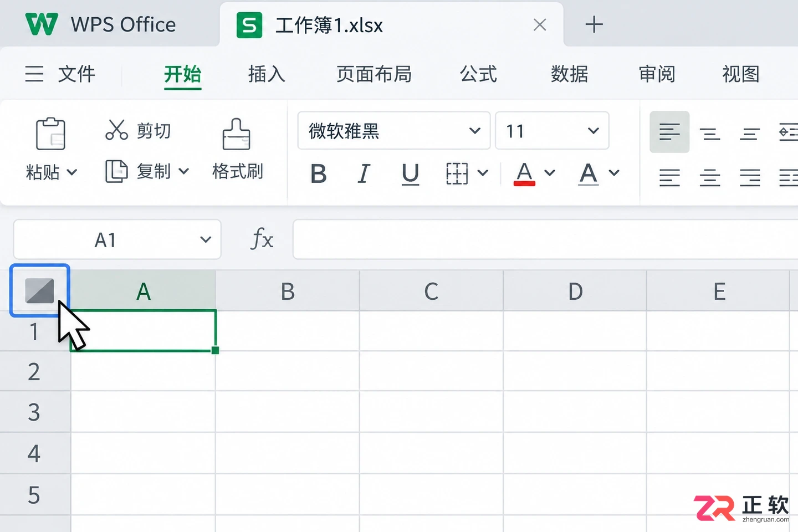Expand the borders dropdown arrow
The height and width of the screenshot is (532, 798).
pyautogui.click(x=483, y=173)
